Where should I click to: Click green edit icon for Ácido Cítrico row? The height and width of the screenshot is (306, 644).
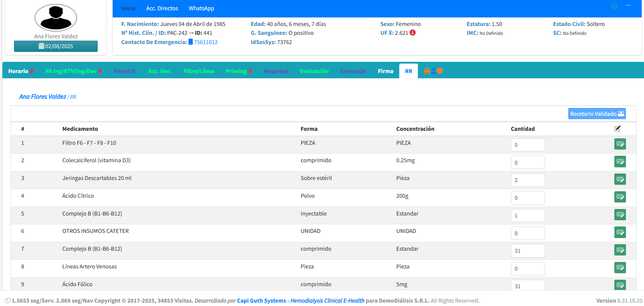pos(620,197)
